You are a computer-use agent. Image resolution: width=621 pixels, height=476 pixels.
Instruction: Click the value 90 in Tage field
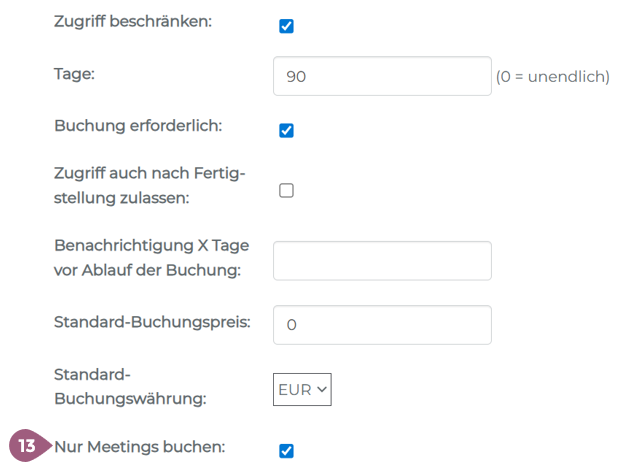tap(296, 76)
